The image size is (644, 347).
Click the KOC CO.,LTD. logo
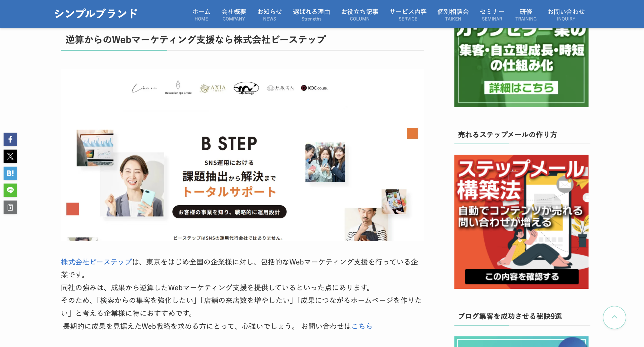(314, 88)
